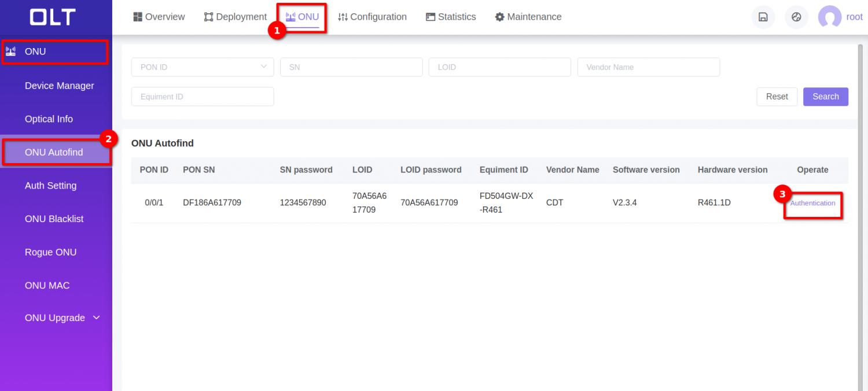868x391 pixels.
Task: Select Device Manager in the sidebar
Action: (x=59, y=86)
